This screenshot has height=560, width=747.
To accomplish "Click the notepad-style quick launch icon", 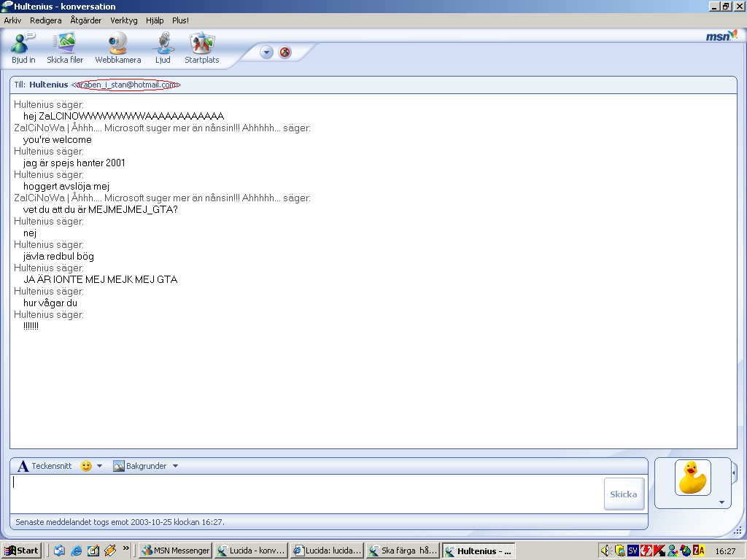I will click(x=93, y=551).
